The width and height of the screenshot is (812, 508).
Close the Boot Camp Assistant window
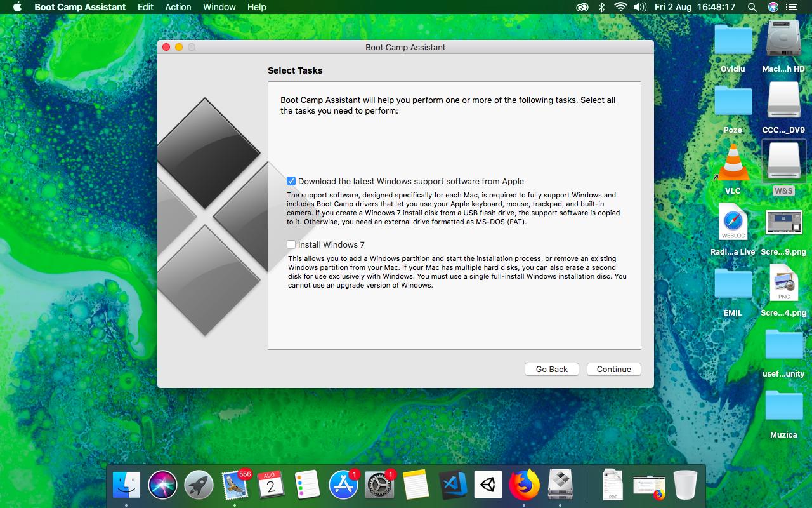[166, 47]
